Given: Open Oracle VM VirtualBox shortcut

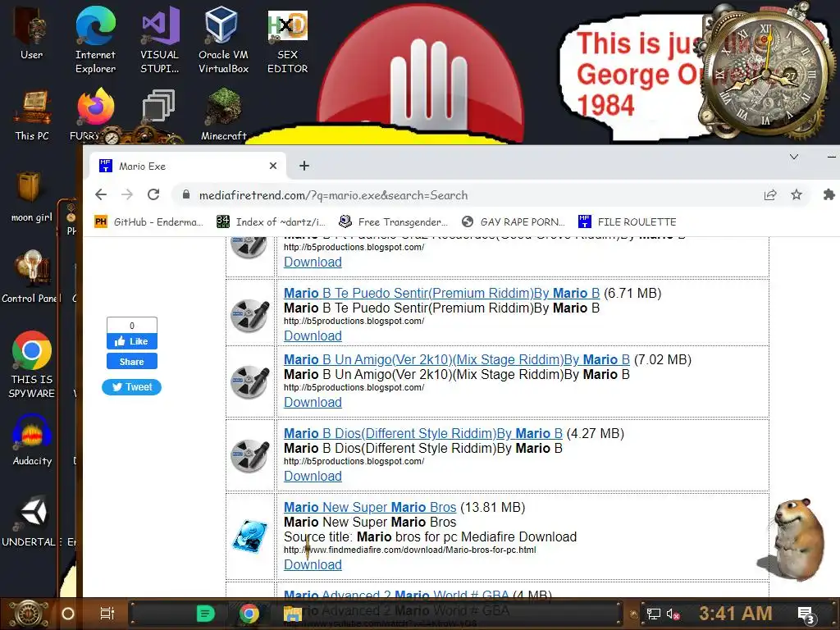Looking at the screenshot, I should pos(223,39).
